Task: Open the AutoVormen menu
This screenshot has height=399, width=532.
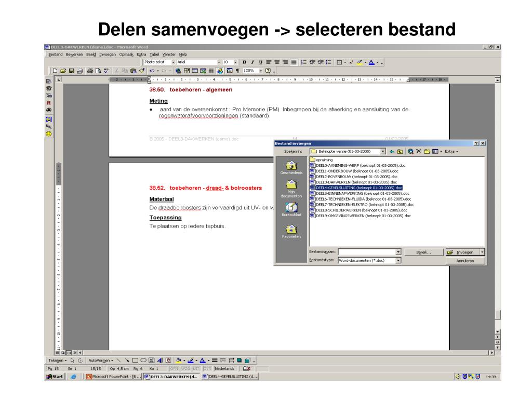Action: pyautogui.click(x=101, y=361)
